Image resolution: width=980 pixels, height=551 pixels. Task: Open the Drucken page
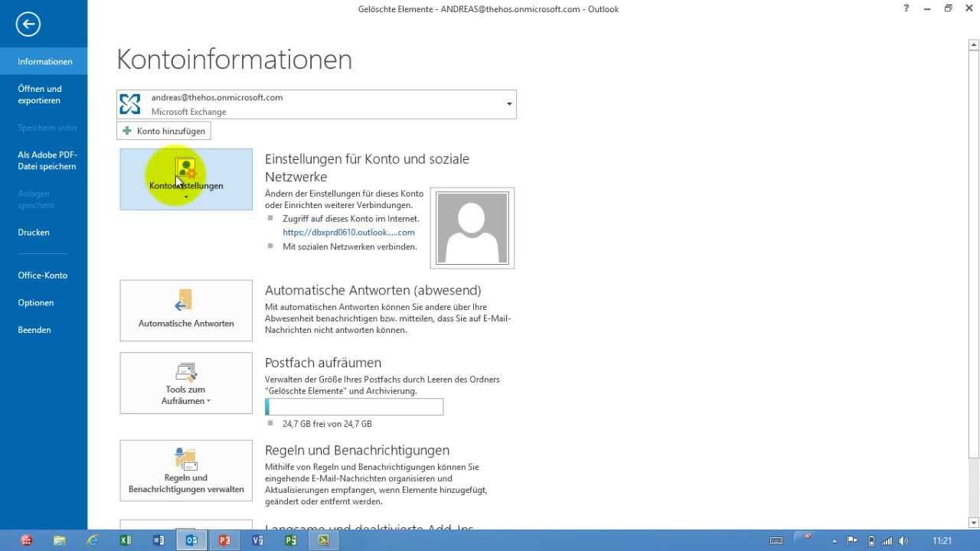point(44,232)
